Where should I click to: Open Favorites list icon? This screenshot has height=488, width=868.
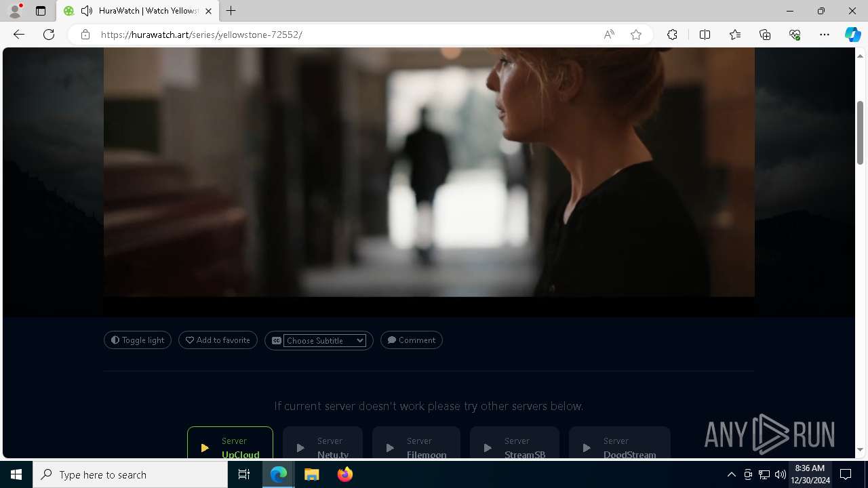(735, 35)
